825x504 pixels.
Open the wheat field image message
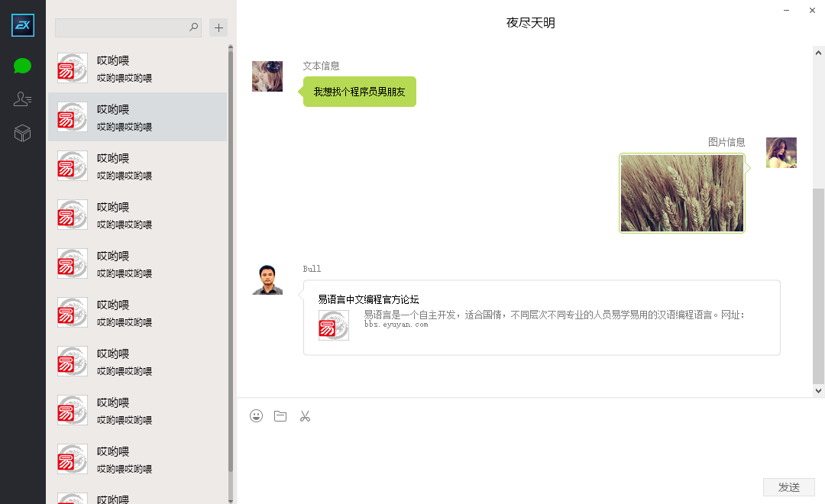coord(682,193)
